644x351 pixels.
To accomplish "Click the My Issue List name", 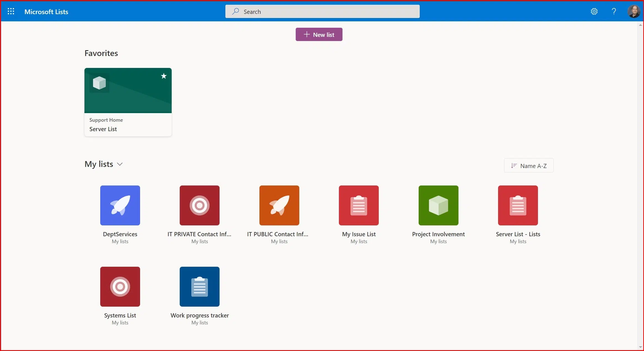I will (x=359, y=234).
